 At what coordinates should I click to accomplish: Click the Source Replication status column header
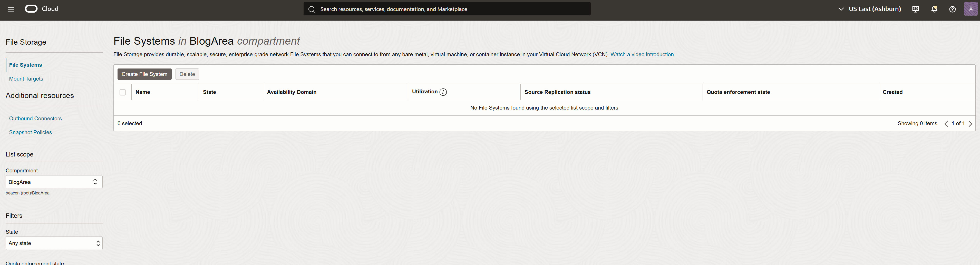557,92
